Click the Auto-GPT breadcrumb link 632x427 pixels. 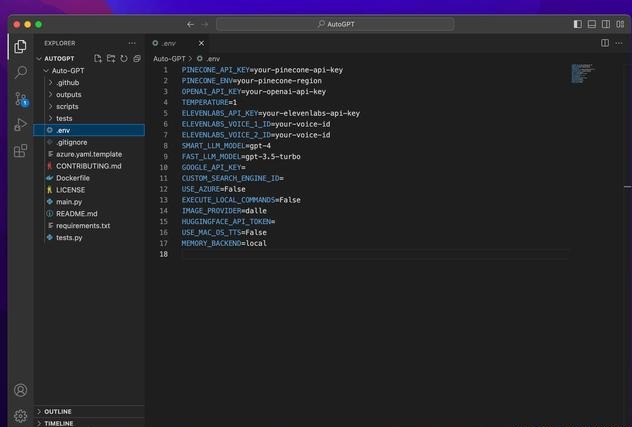point(169,59)
